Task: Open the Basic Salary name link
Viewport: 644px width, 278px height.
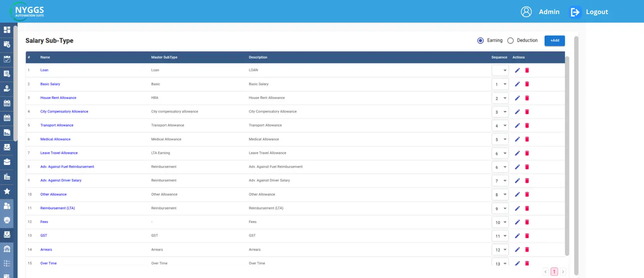Action: point(50,84)
